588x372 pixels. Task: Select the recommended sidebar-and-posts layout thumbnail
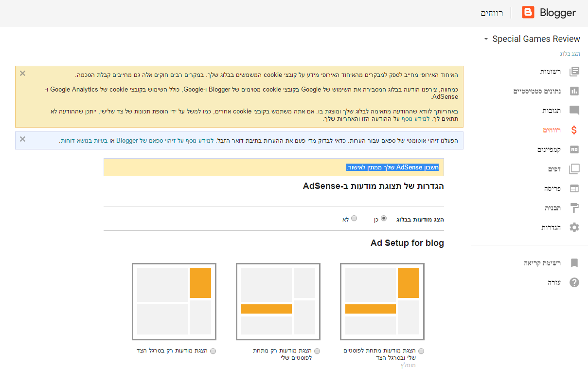(x=382, y=301)
